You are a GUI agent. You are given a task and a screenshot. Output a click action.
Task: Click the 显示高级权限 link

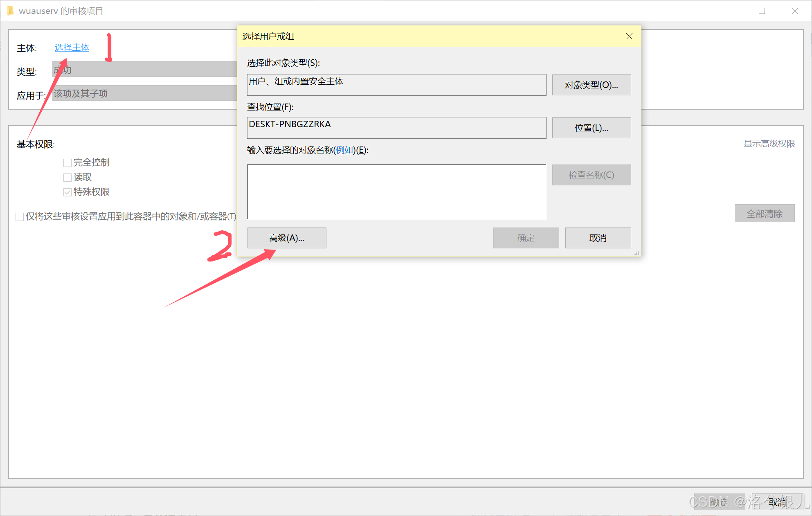click(769, 144)
